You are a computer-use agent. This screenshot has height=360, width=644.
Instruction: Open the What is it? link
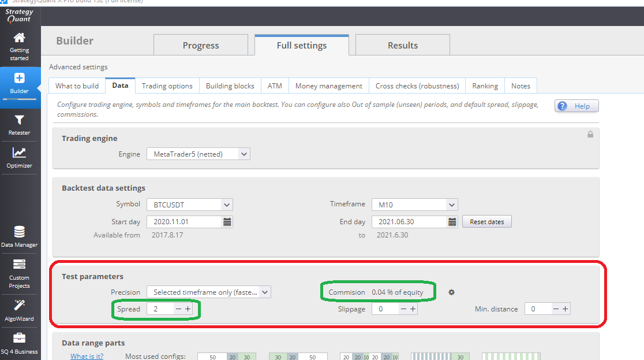coord(87,357)
